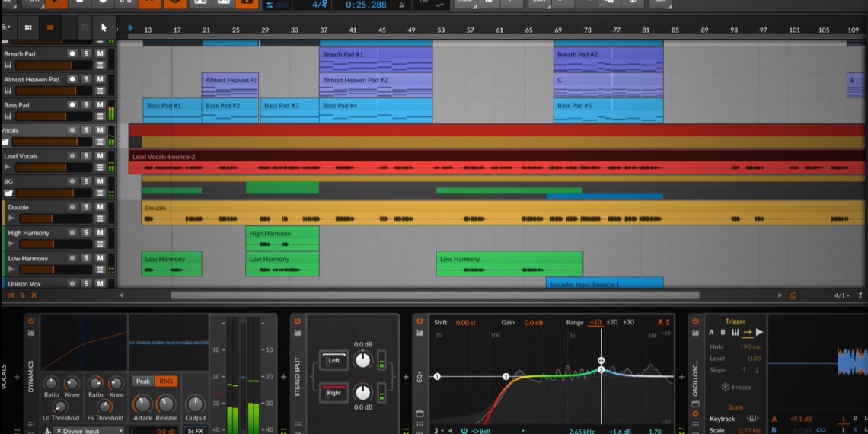Solo the Breath Pad track
Screen dimensions: 868x434
tap(86, 54)
